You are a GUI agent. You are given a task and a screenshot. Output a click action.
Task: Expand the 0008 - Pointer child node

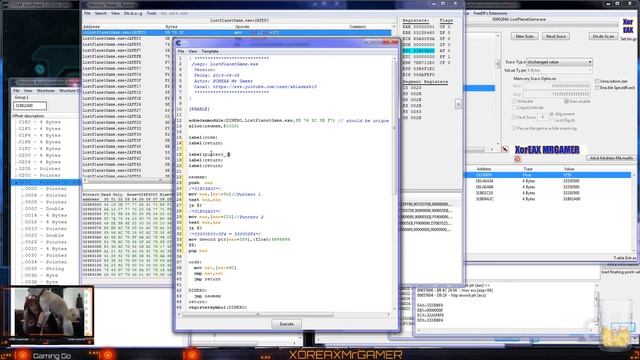(x=23, y=202)
